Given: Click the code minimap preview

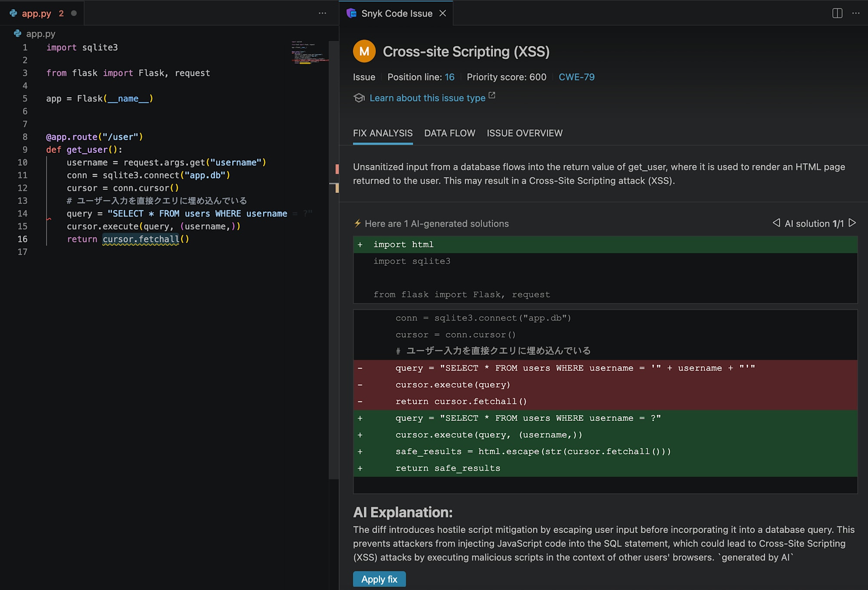Looking at the screenshot, I should (x=310, y=52).
